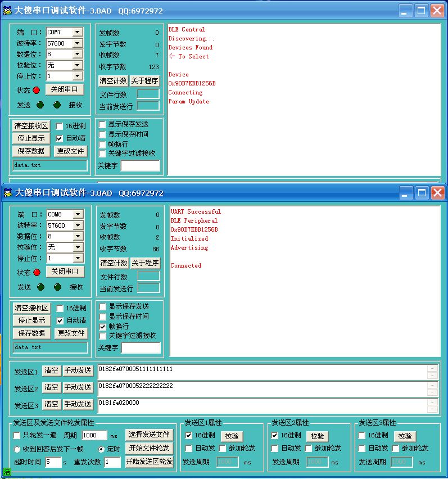Screen dimensions: 448x479
Task: Click the 开始文件轮发 button
Action: point(149,448)
